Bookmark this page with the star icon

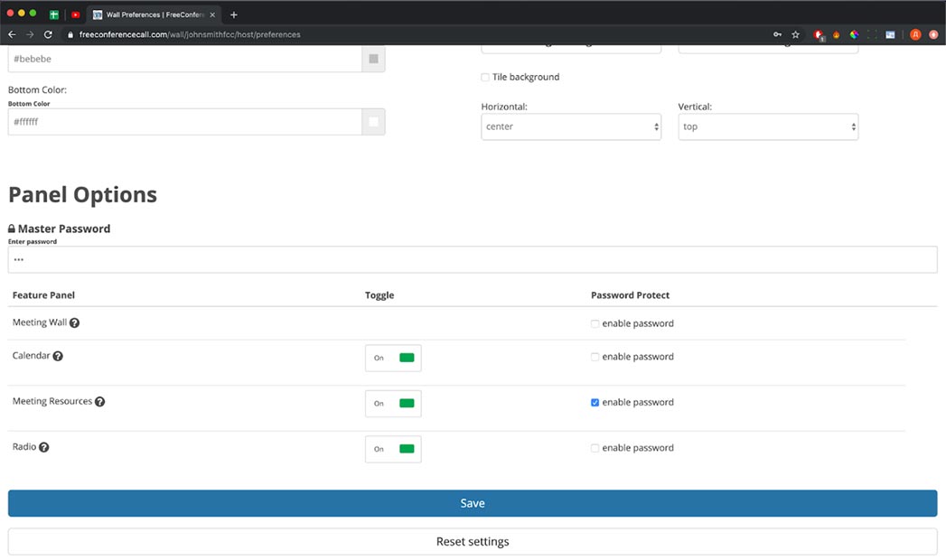point(795,34)
